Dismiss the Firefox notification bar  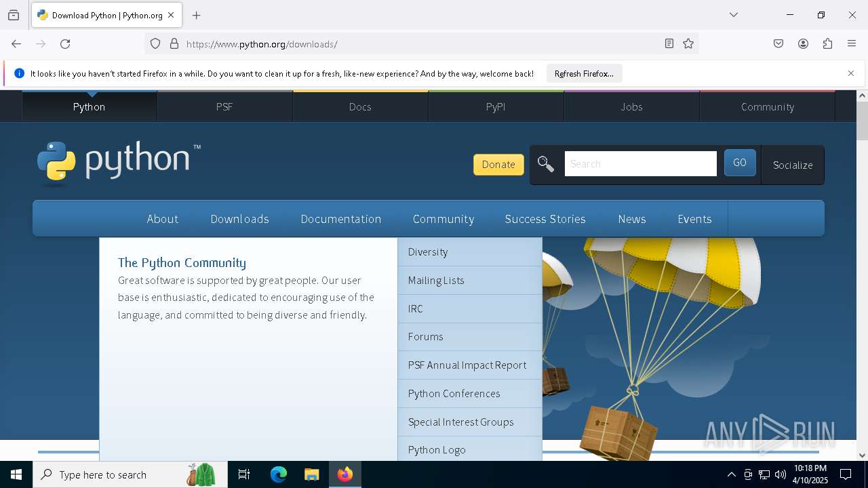pyautogui.click(x=851, y=73)
